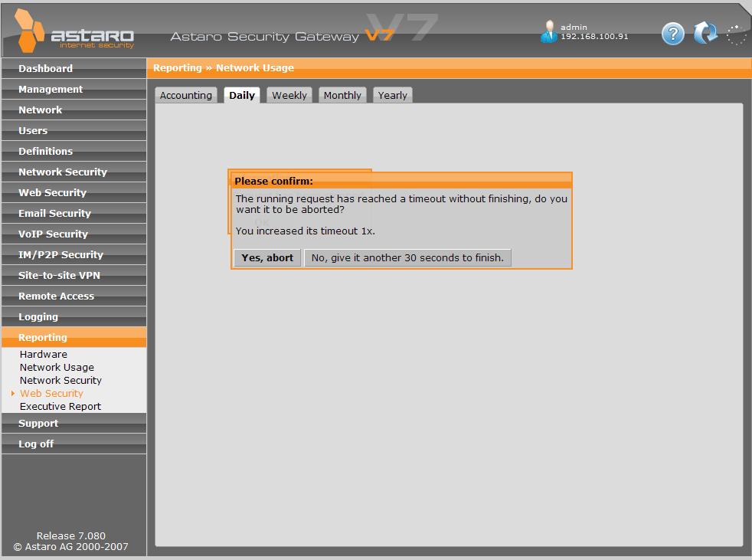This screenshot has width=752, height=560.
Task: Click the Astaro honeycomb logo
Action: pos(29,31)
